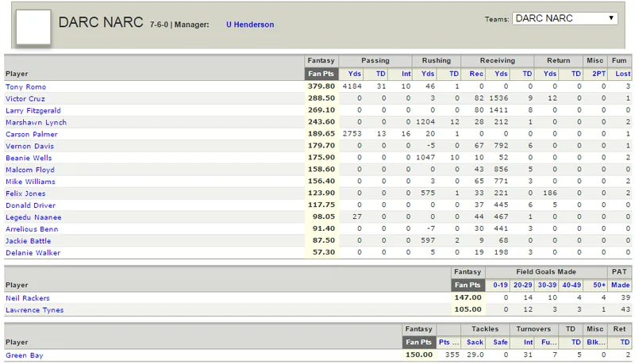Sort by Receiving Rec column
635x364 pixels.
coord(476,74)
